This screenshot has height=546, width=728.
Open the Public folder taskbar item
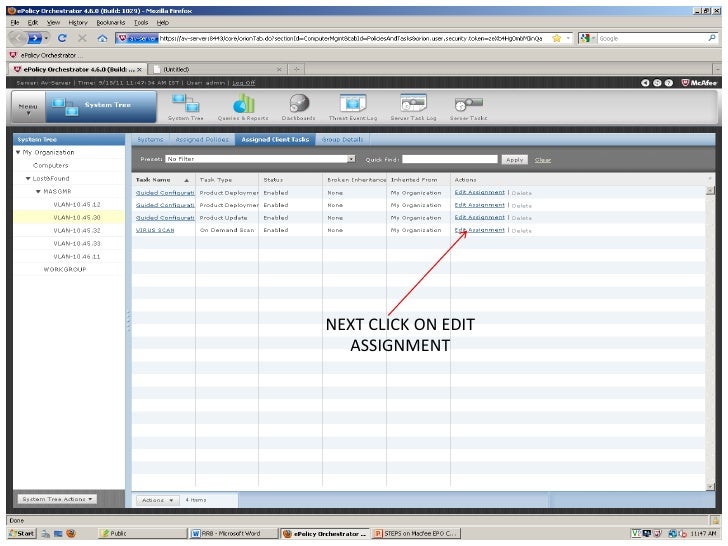(x=142, y=533)
